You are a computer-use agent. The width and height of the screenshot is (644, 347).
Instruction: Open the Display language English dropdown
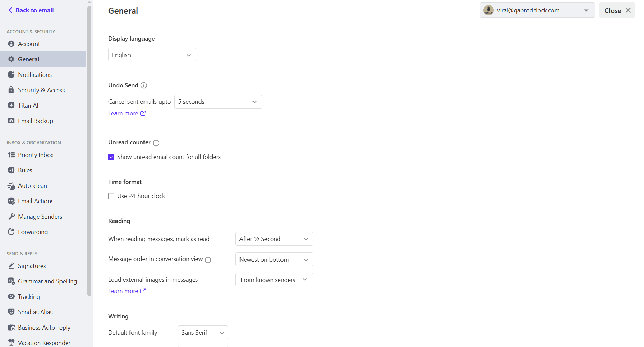pos(152,55)
